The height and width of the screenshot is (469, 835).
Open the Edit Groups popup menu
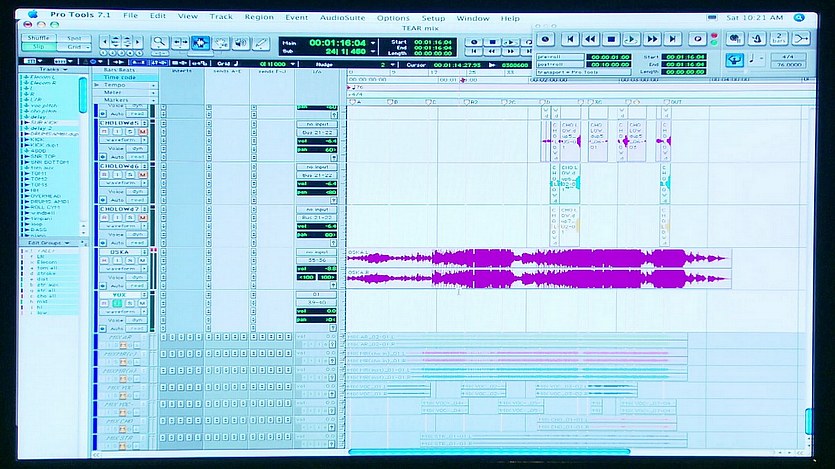coord(48,243)
